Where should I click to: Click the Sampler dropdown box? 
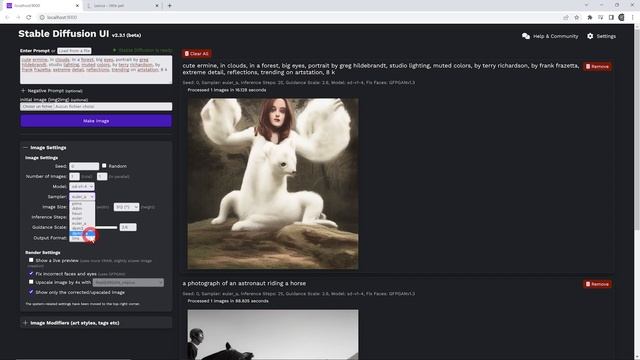(x=82, y=197)
